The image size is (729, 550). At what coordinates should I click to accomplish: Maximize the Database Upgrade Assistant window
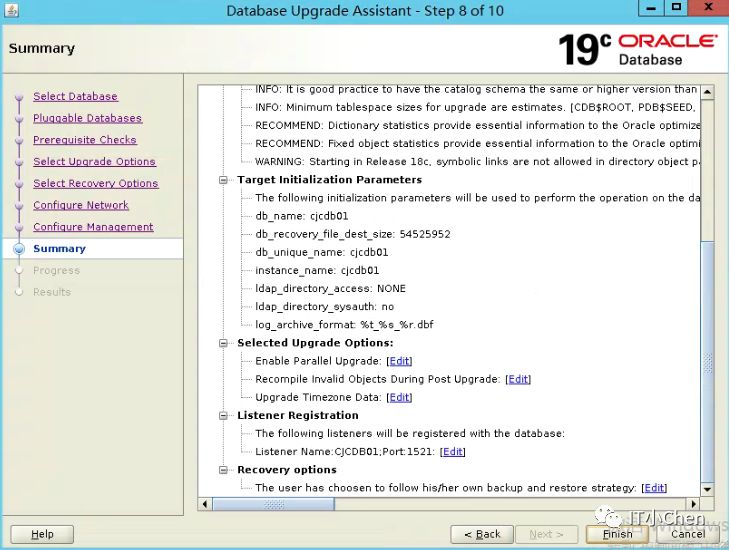point(676,8)
